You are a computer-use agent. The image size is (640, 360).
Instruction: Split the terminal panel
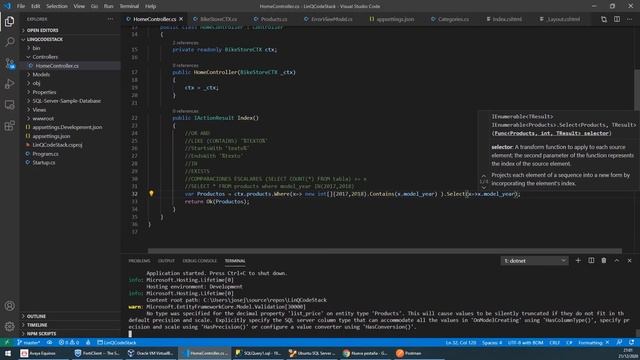click(x=591, y=260)
